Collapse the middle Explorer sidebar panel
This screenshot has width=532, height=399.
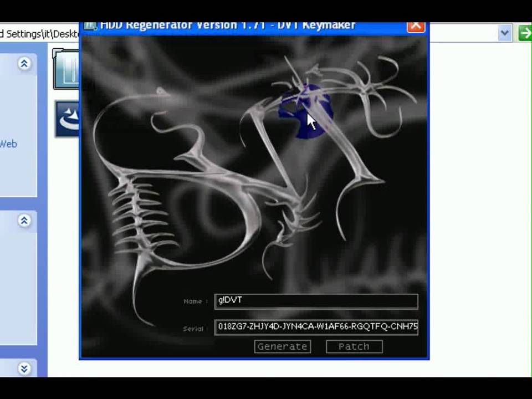click(24, 221)
